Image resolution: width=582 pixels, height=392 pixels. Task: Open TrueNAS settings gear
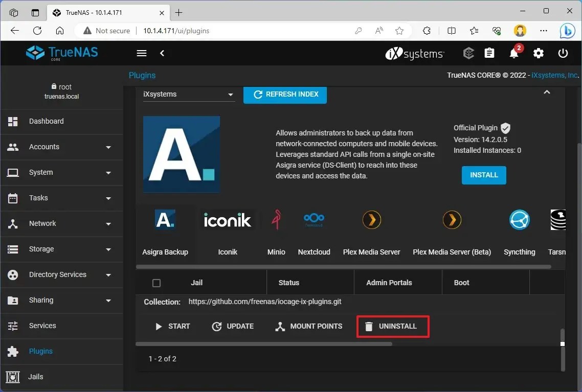tap(539, 53)
